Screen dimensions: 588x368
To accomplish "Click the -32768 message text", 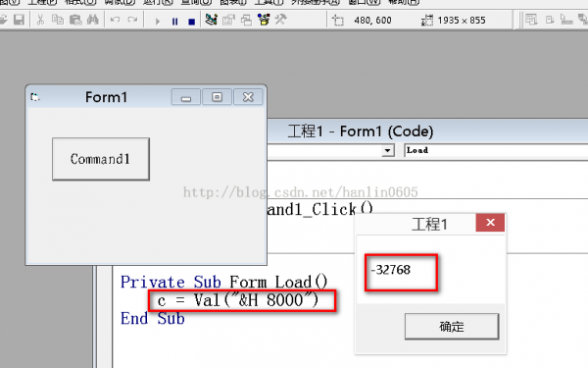I will pyautogui.click(x=391, y=270).
